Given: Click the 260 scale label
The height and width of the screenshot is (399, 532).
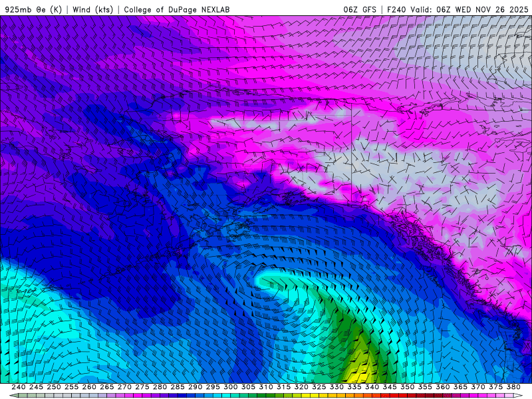Looking at the screenshot, I should pos(89,387).
